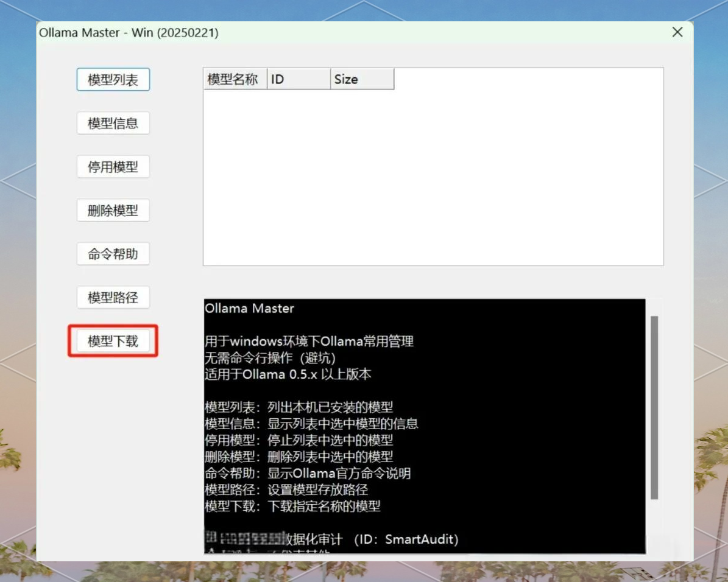Show 命令帮助 command help
Image resolution: width=728 pixels, height=582 pixels.
coord(113,254)
